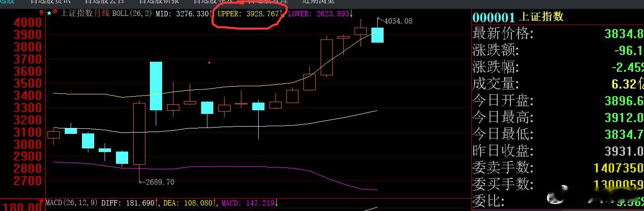Image resolution: width=644 pixels, height=211 pixels.
Task: Click the 今日最低 row label
Action: [503, 134]
